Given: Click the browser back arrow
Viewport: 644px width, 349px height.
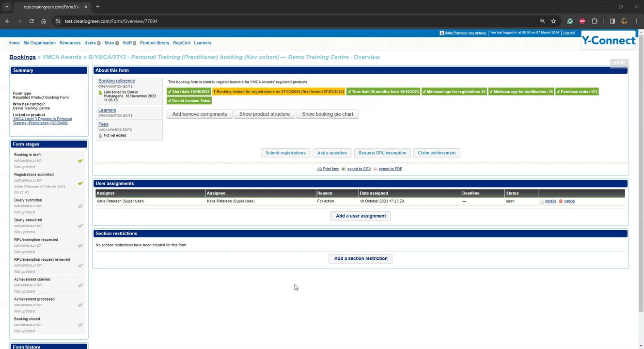Looking at the screenshot, I should (7, 21).
